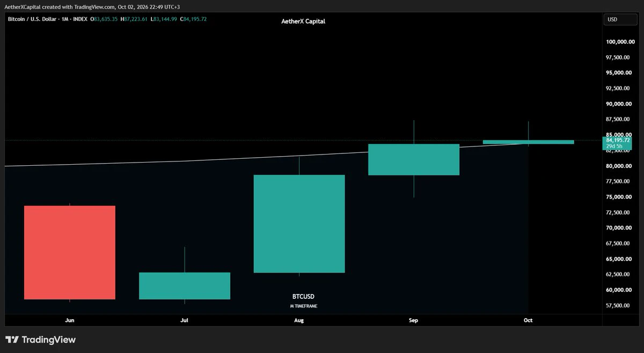Click the BTCUSD text annotation

pos(303,297)
